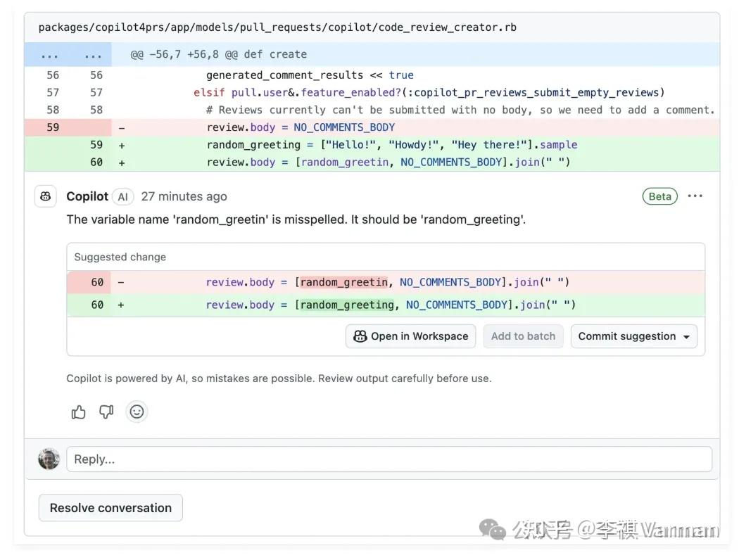Click the Resolve conversation button

110,508
